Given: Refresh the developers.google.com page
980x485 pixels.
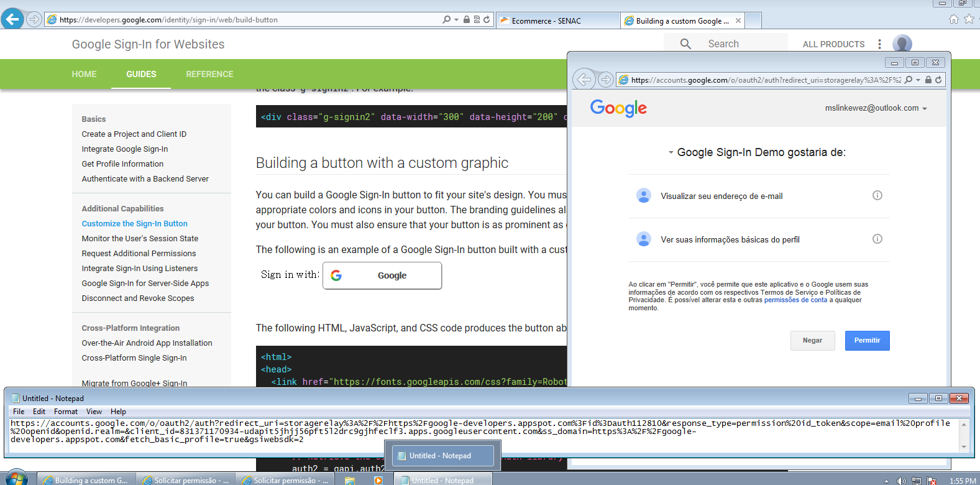Looking at the screenshot, I should click(487, 19).
